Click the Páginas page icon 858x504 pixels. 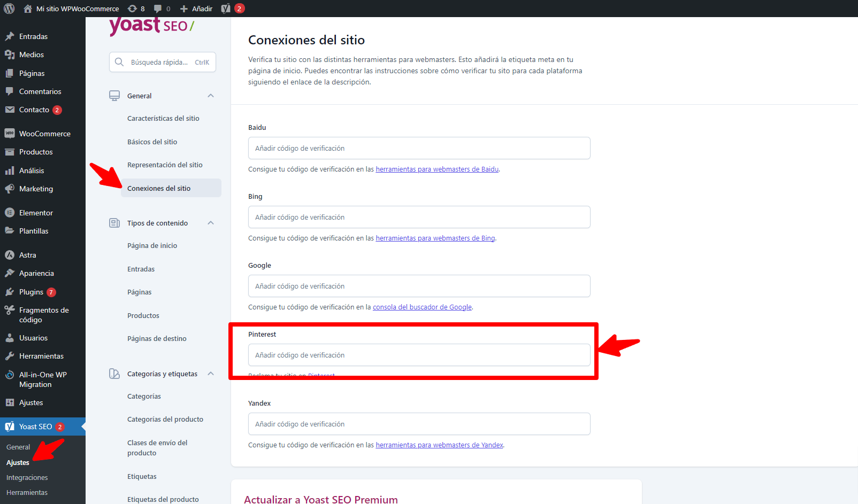click(x=10, y=73)
